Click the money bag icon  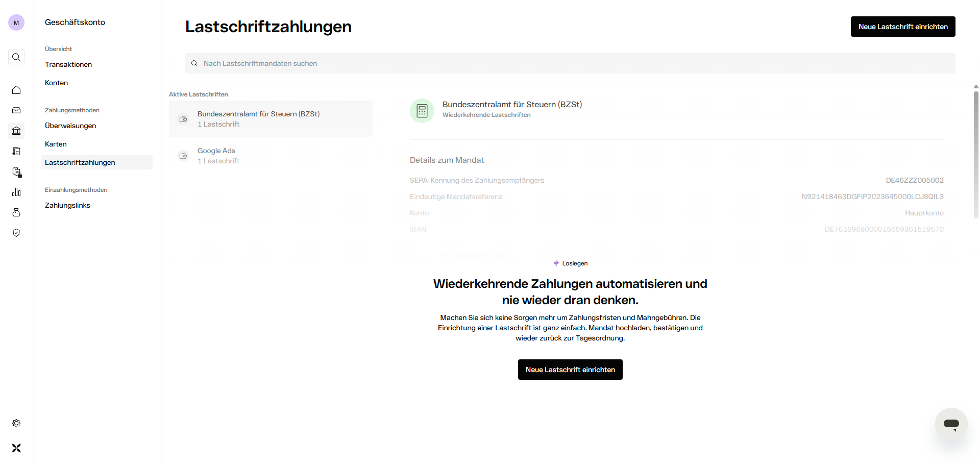pos(16,212)
